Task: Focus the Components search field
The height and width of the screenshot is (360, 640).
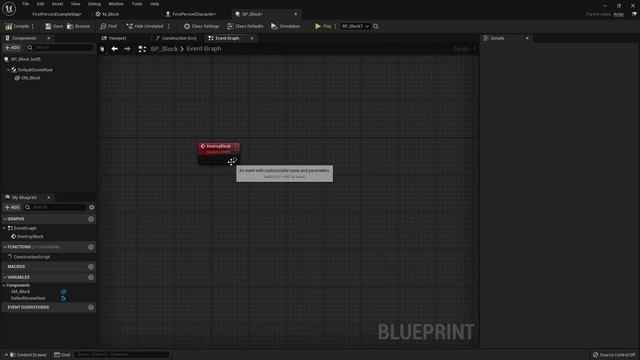Action: (60, 48)
